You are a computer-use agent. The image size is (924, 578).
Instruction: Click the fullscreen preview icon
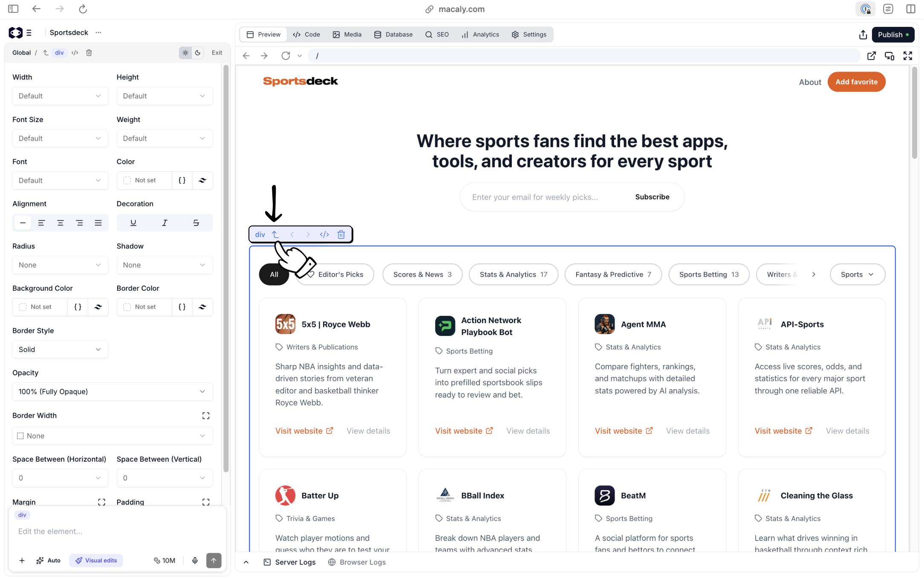click(x=908, y=56)
